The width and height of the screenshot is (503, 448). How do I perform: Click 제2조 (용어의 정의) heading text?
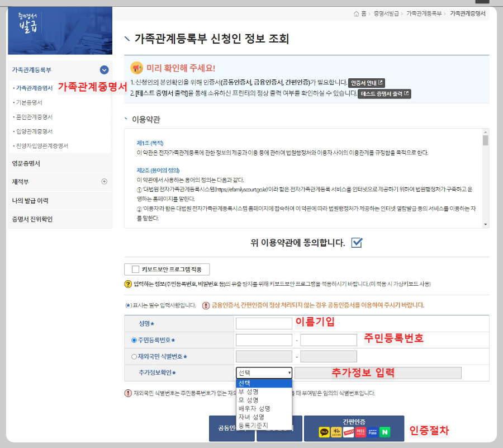coord(158,171)
